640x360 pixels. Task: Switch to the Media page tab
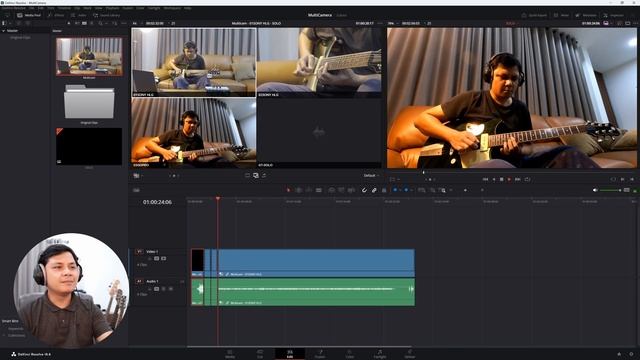tap(230, 354)
